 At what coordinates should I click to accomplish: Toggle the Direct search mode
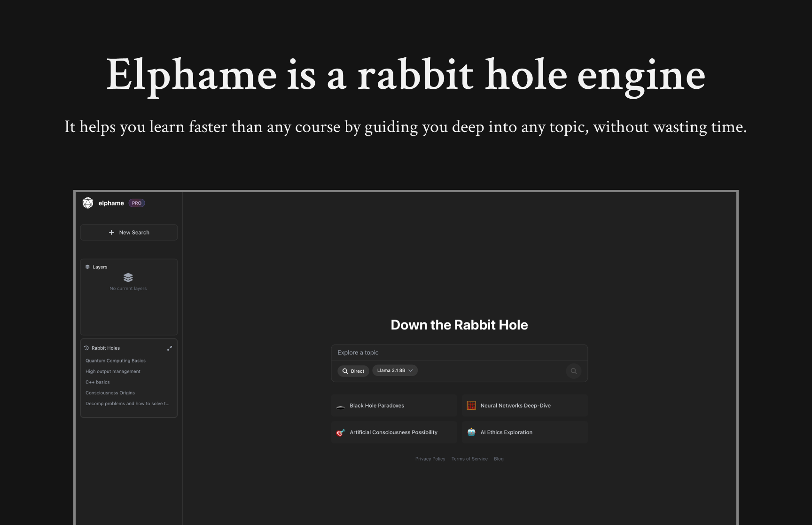353,371
